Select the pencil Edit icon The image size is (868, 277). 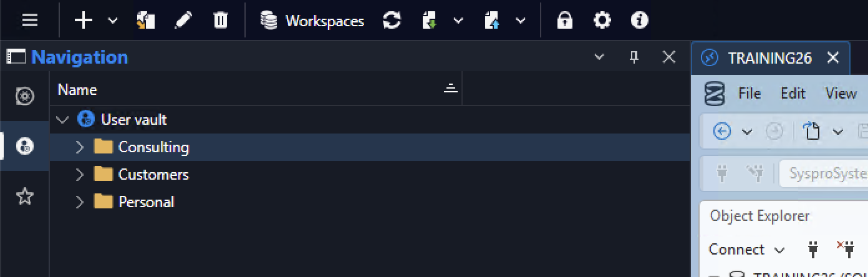[183, 20]
